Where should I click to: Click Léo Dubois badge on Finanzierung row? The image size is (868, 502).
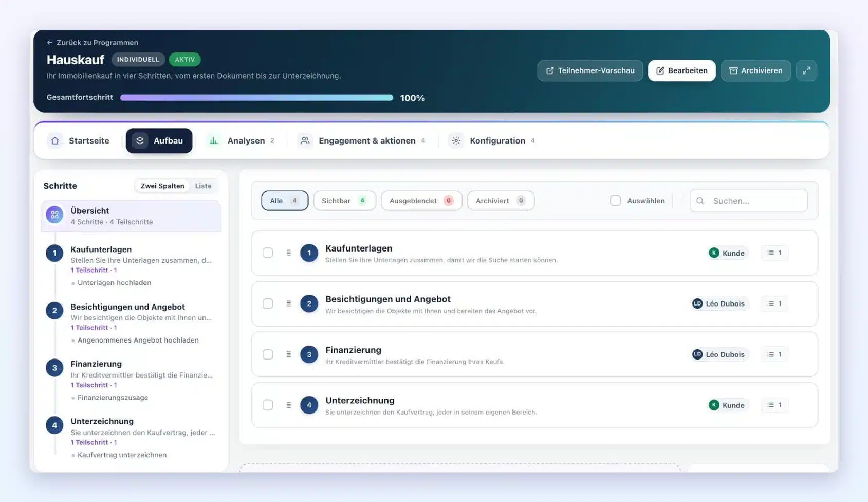(x=719, y=354)
